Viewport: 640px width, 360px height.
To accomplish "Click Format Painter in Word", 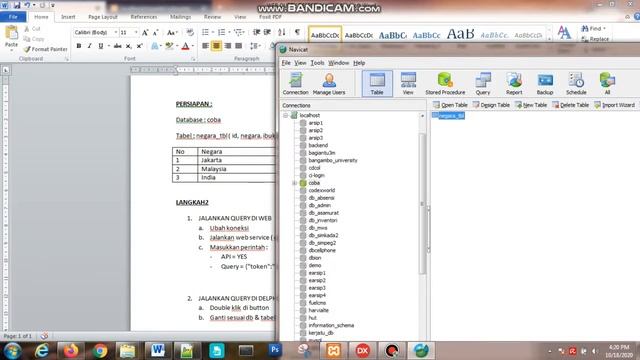I will [x=45, y=49].
